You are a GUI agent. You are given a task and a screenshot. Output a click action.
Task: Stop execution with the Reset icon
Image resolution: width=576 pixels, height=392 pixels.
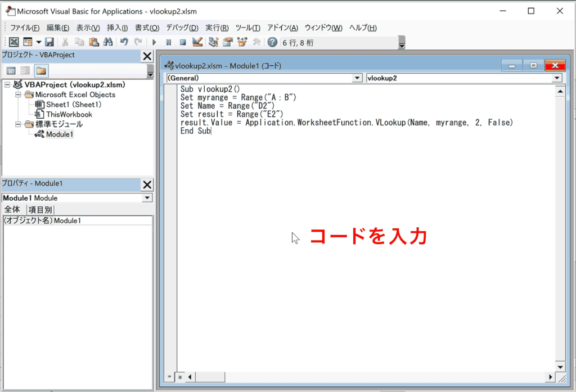[183, 42]
